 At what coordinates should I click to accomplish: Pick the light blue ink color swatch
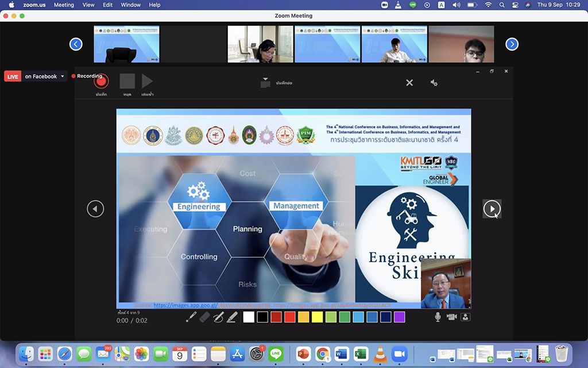pos(358,317)
